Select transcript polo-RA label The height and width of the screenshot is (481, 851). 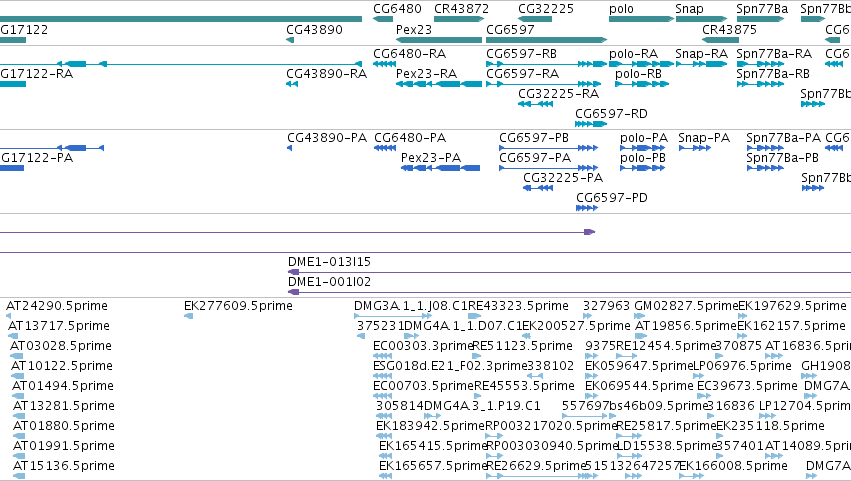coord(633,54)
